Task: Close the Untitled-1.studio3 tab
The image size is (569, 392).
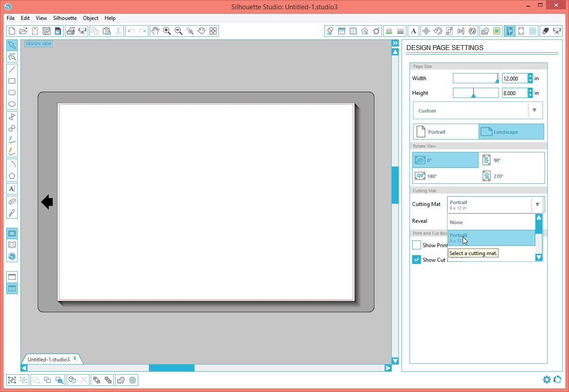Action: pyautogui.click(x=75, y=358)
